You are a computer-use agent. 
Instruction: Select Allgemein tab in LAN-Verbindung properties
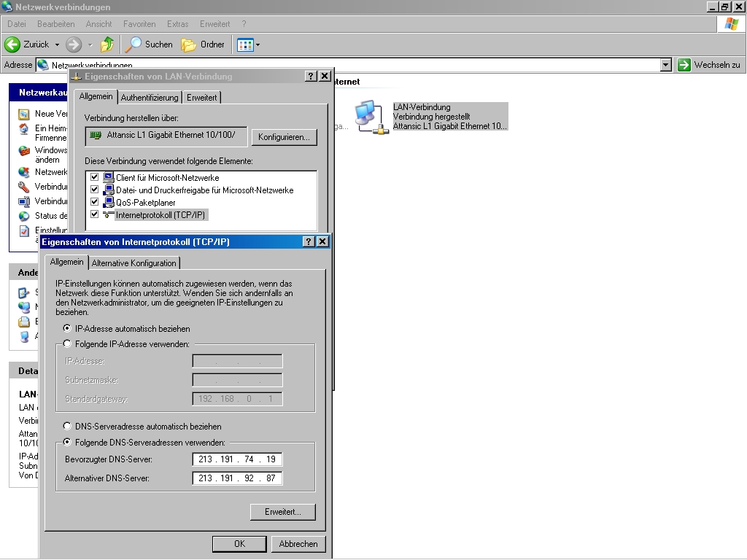coord(96,96)
